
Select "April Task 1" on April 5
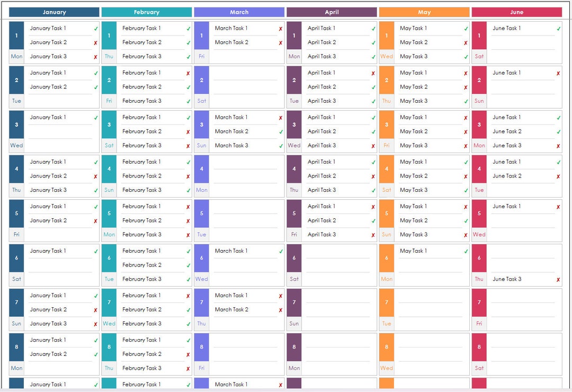click(x=321, y=206)
